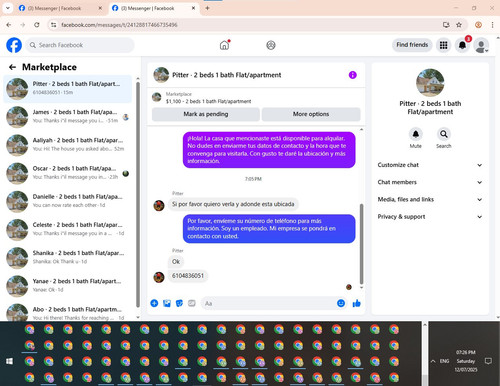
Task: Click the conversation list scrollbar
Action: 138,196
